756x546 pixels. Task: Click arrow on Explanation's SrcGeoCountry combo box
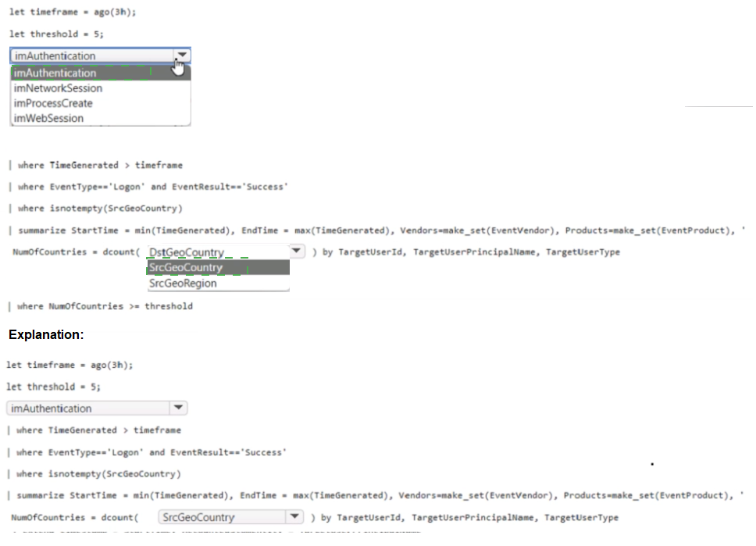(x=293, y=517)
